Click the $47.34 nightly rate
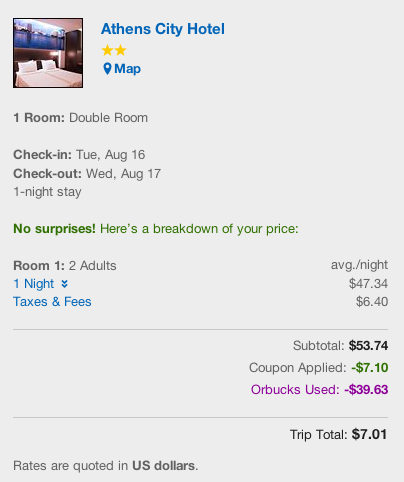This screenshot has width=404, height=482. pos(368,284)
